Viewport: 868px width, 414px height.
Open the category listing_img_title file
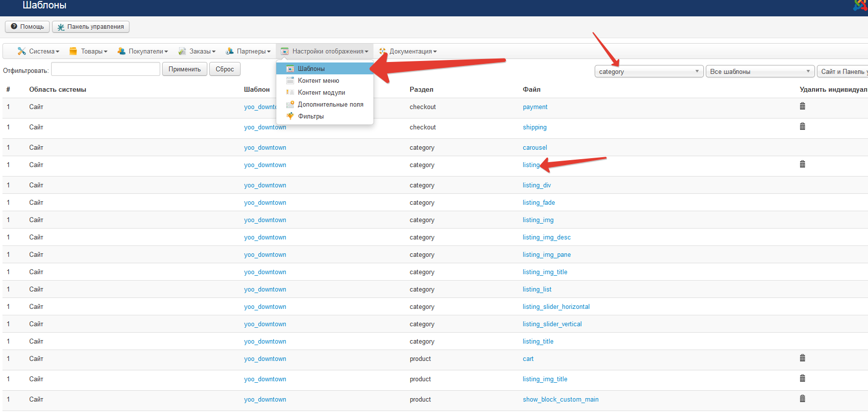pyautogui.click(x=545, y=272)
